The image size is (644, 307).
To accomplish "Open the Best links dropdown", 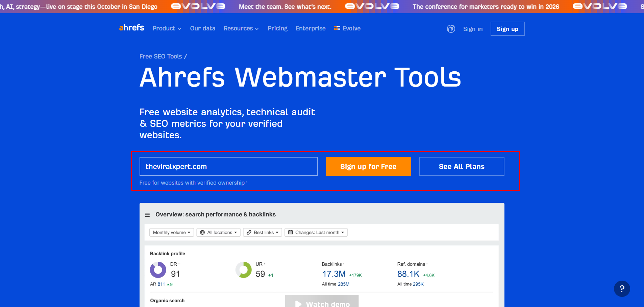I will pos(263,232).
